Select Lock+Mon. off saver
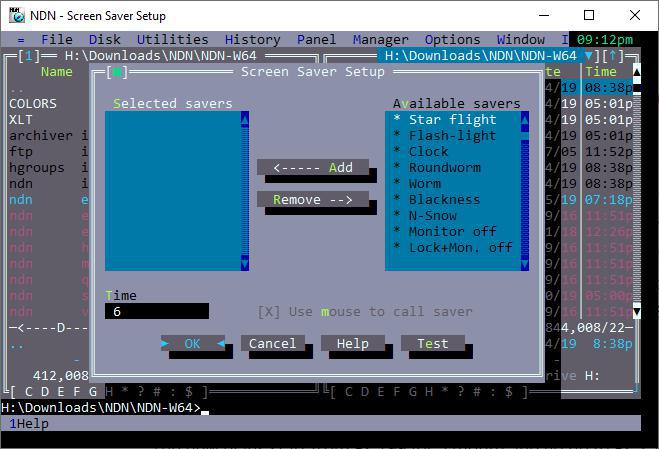Viewport: 659px width, 449px height. (x=453, y=247)
